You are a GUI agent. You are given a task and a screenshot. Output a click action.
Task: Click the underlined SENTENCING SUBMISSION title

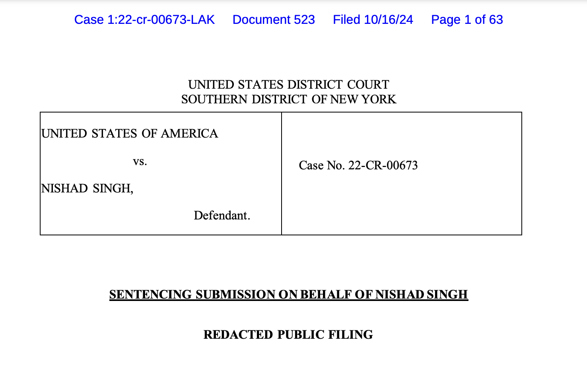click(289, 295)
